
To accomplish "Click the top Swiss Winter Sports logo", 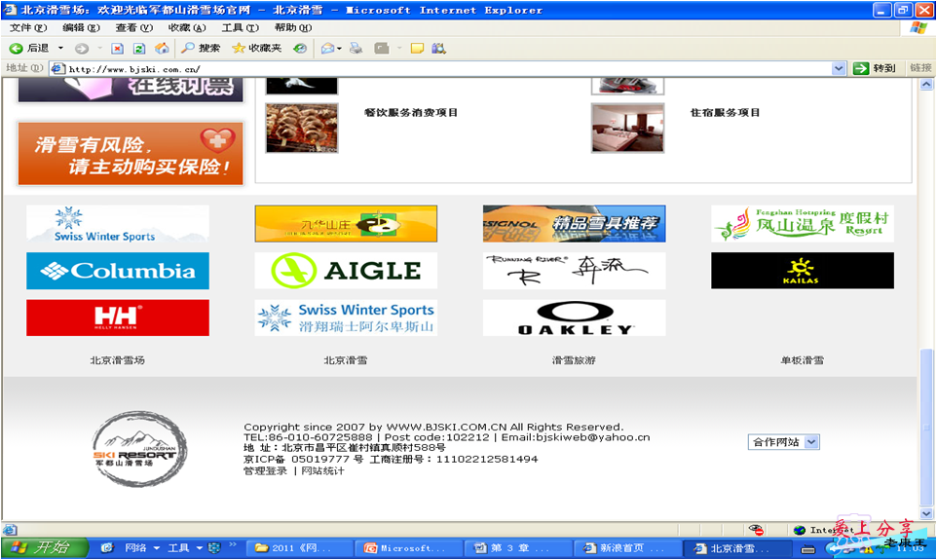I will pos(118,224).
